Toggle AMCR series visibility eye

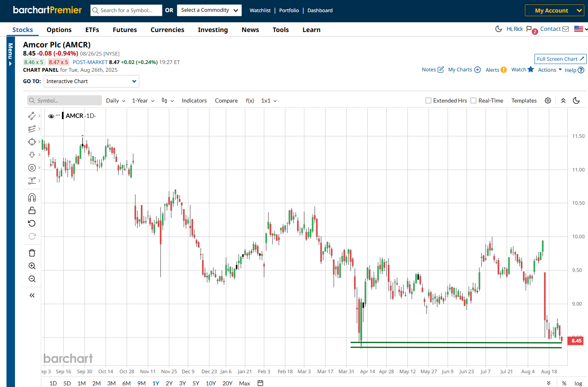(x=51, y=116)
